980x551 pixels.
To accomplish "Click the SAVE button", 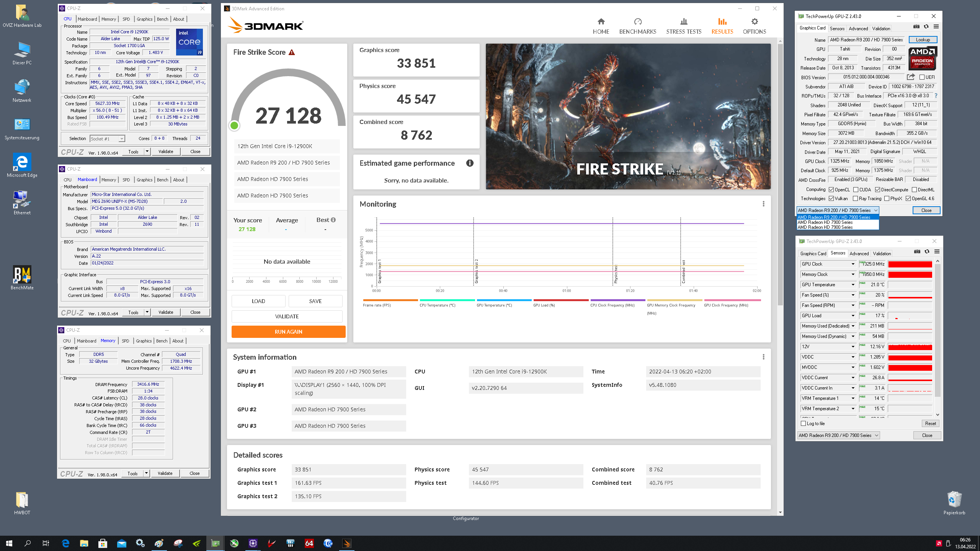I will [x=315, y=301].
